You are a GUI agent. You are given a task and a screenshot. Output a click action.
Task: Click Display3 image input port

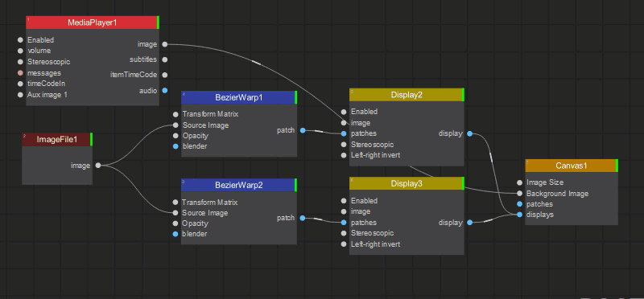[344, 211]
